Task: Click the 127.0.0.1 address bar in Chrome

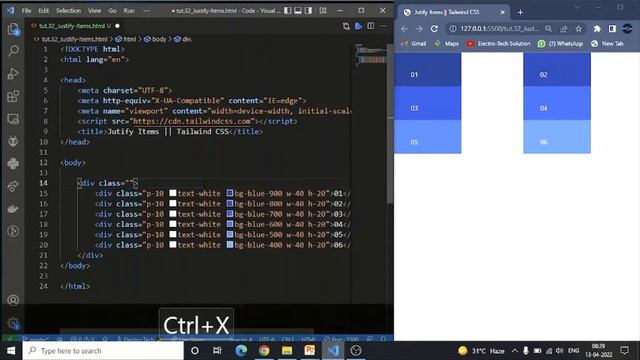Action: click(x=500, y=29)
